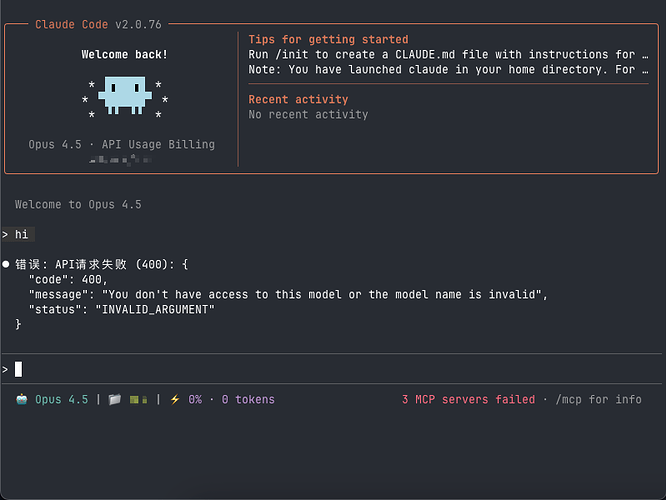This screenshot has height=500, width=666.
Task: Click the 'Welcome back!' heading
Action: [x=124, y=55]
